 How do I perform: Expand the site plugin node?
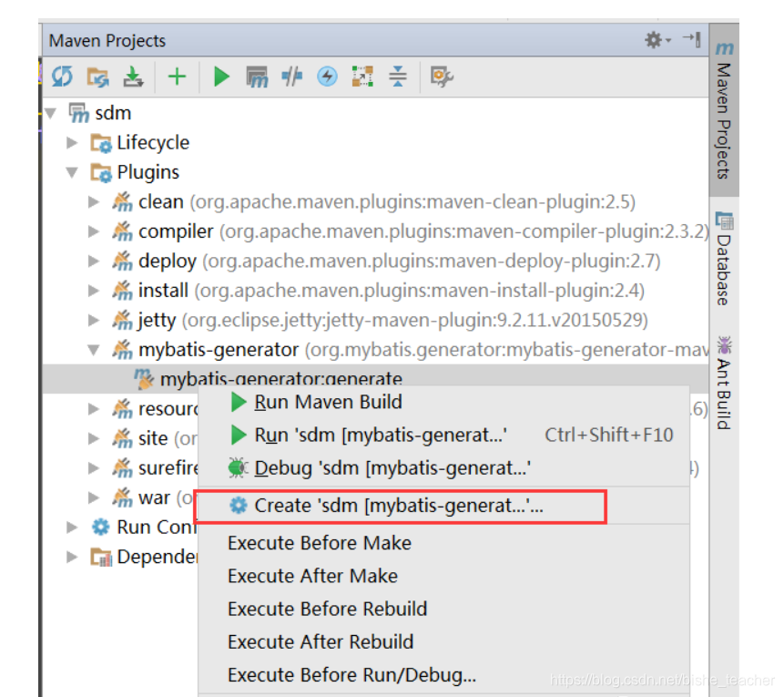[x=94, y=438]
